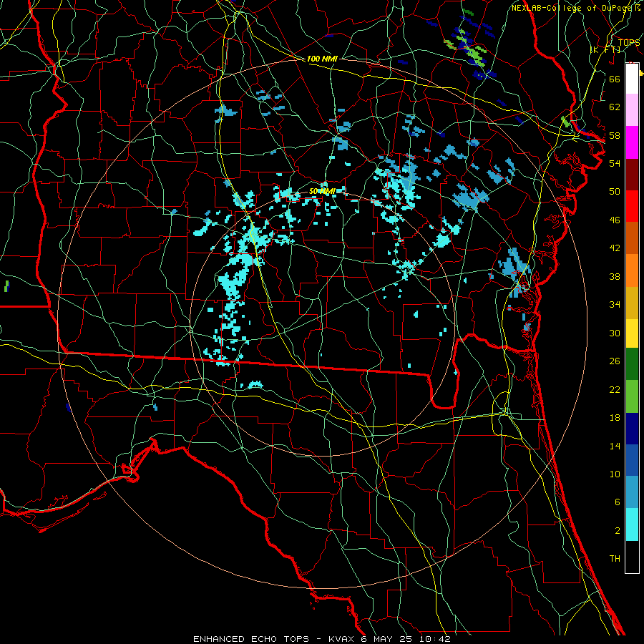Pick the magenta legend color band
The width and height of the screenshot is (644, 644).
click(x=632, y=142)
